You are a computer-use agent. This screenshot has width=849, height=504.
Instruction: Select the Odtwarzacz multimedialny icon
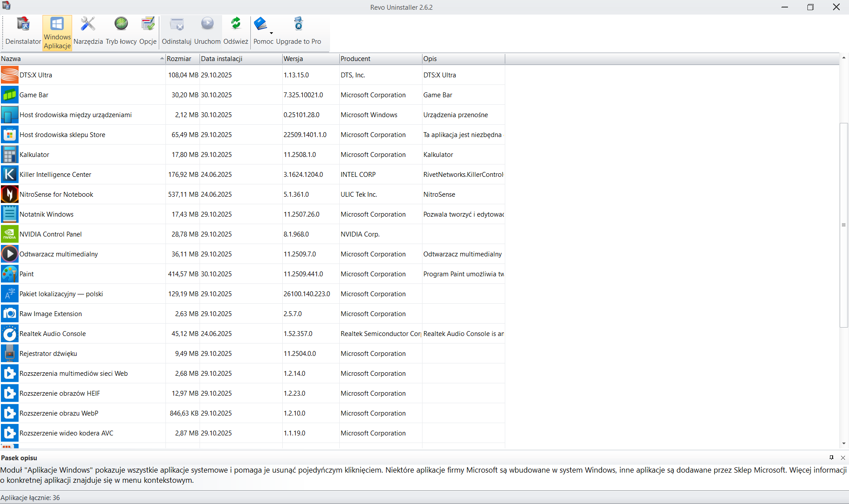(9, 254)
